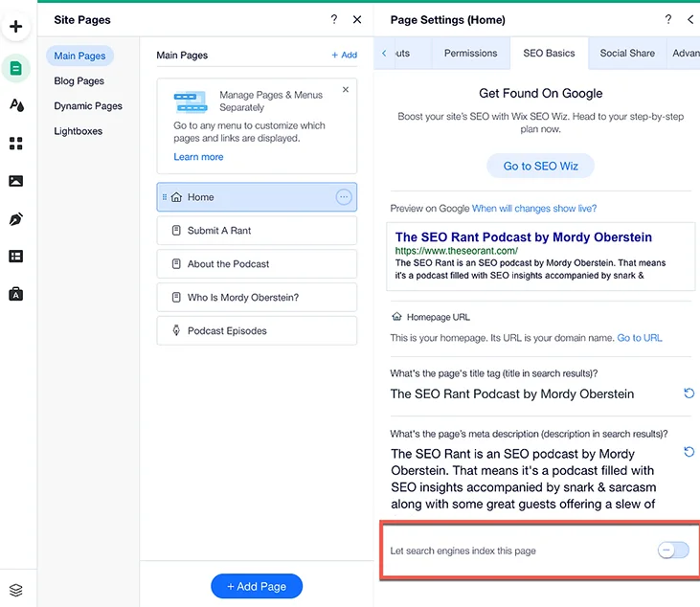The height and width of the screenshot is (607, 700).
Task: Click the Google preview blue title
Action: 523,237
